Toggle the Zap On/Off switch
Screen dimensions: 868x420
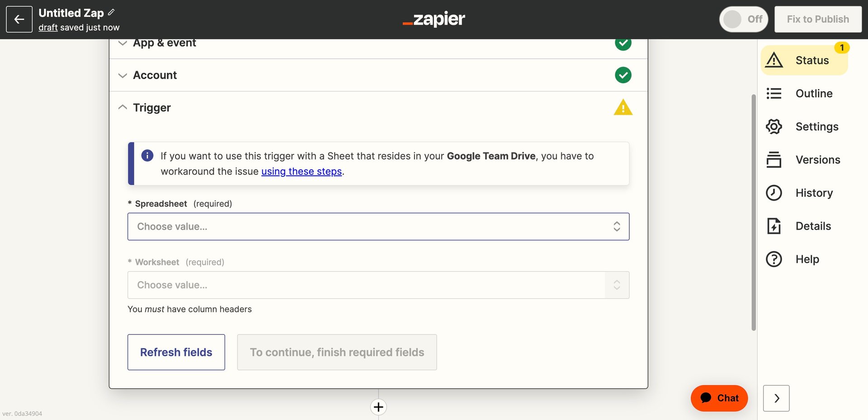point(744,19)
